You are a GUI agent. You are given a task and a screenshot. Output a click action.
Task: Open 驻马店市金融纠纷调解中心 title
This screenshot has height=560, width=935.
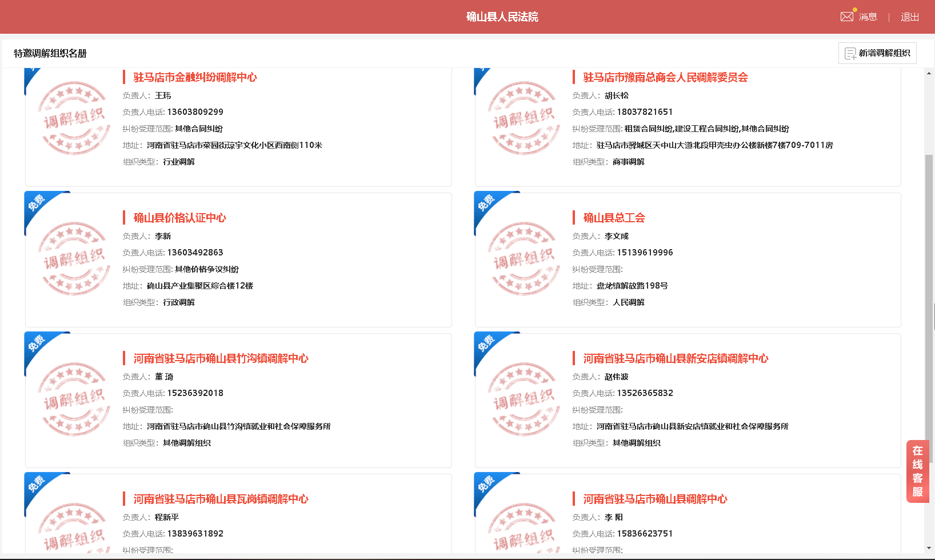coord(195,77)
